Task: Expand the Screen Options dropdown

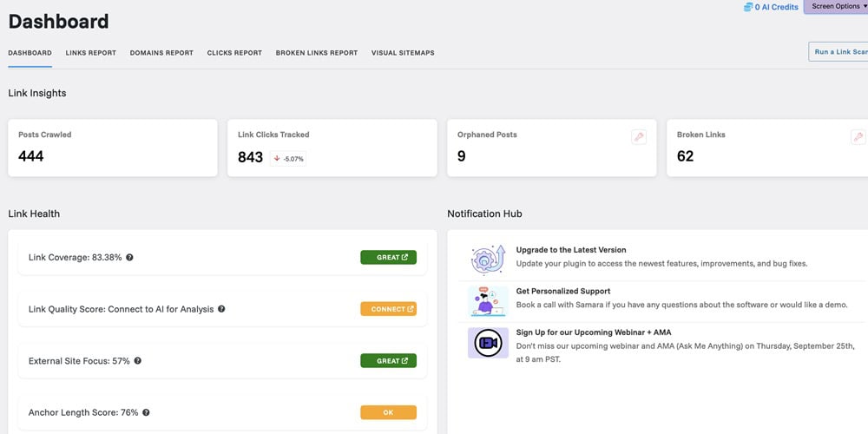Action: pos(835,7)
